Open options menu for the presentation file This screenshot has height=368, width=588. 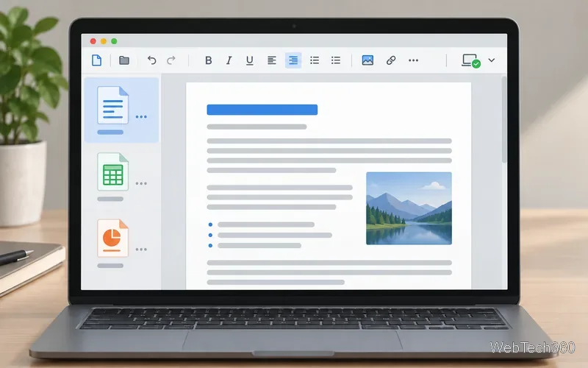[x=141, y=250]
